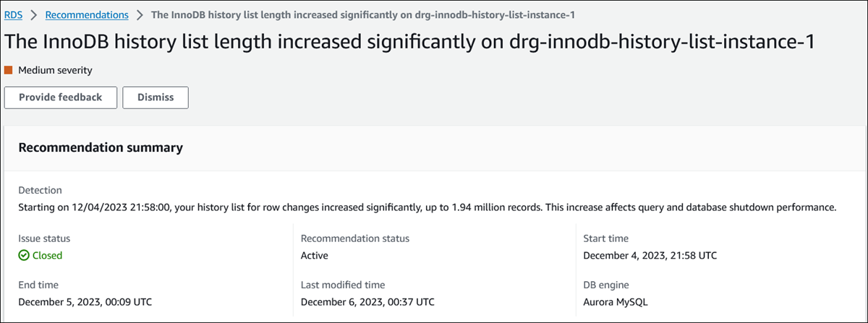Click the Provide feedback button

pyautogui.click(x=61, y=98)
